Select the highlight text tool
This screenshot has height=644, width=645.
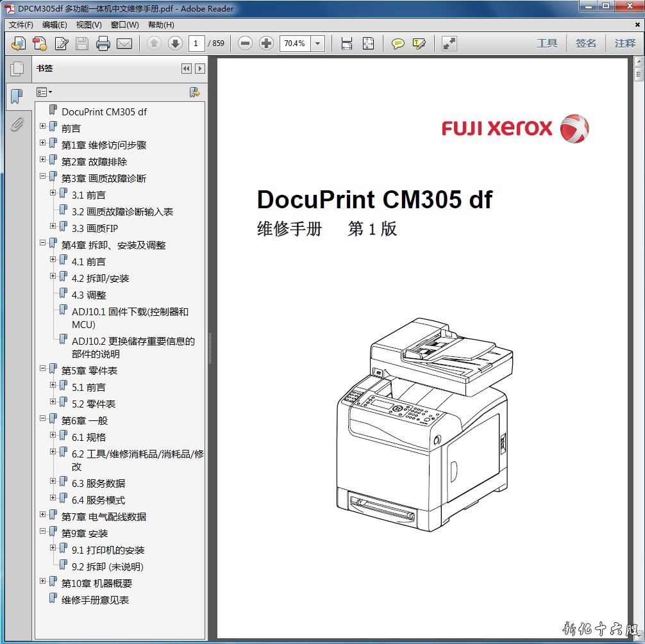(x=419, y=44)
